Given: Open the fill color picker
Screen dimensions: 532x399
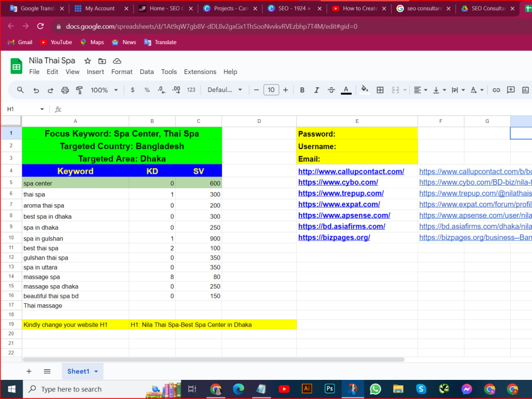Looking at the screenshot, I should pyautogui.click(x=365, y=90).
